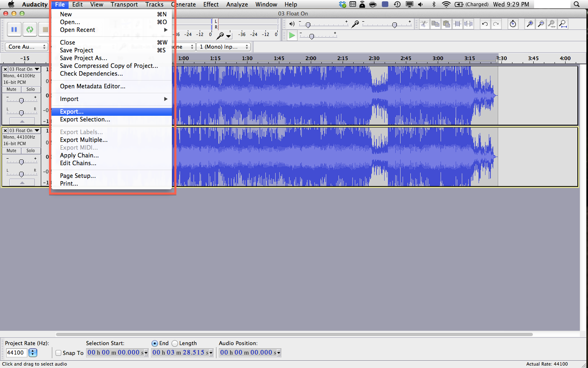This screenshot has height=368, width=588.
Task: Mute the top track
Action: (11, 89)
